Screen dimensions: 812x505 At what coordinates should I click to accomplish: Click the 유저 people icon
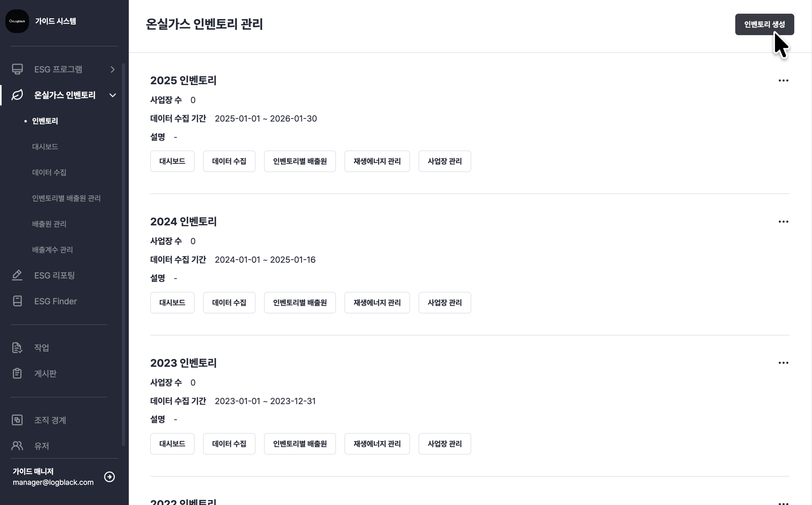(17, 446)
